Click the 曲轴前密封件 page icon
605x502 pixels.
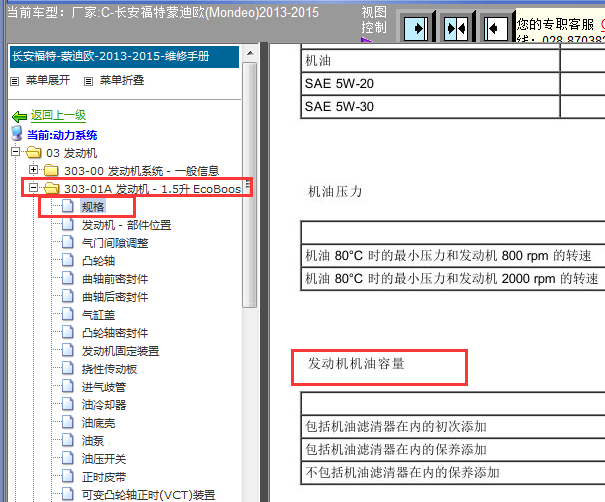[68, 278]
